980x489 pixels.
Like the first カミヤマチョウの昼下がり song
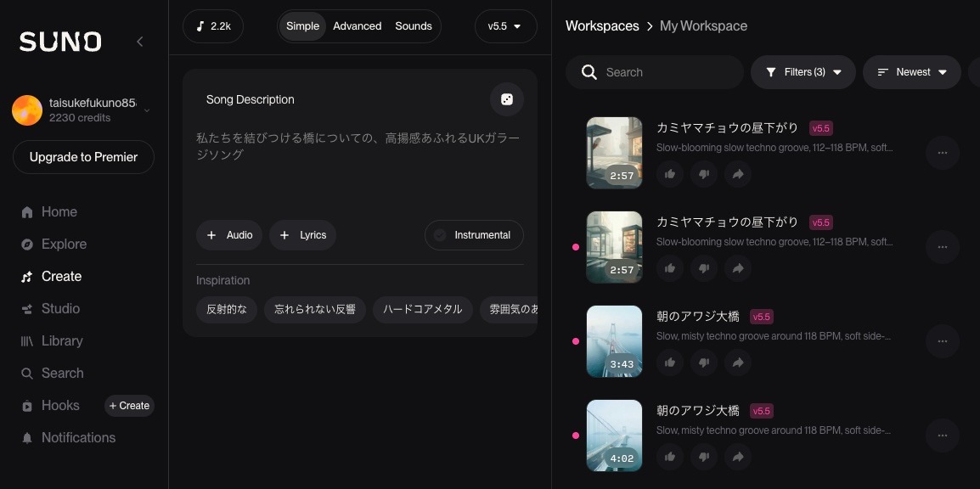tap(670, 174)
